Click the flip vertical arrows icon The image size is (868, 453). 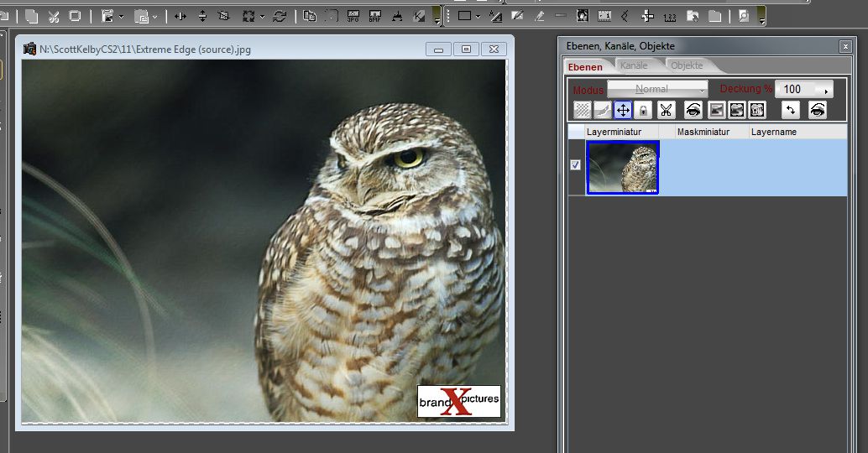coord(201,16)
